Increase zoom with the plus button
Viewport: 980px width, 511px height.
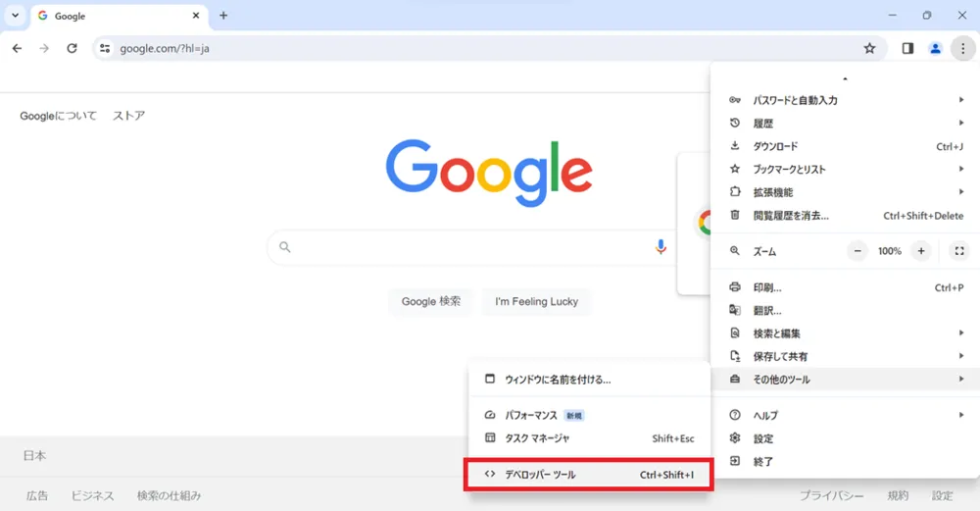click(920, 251)
